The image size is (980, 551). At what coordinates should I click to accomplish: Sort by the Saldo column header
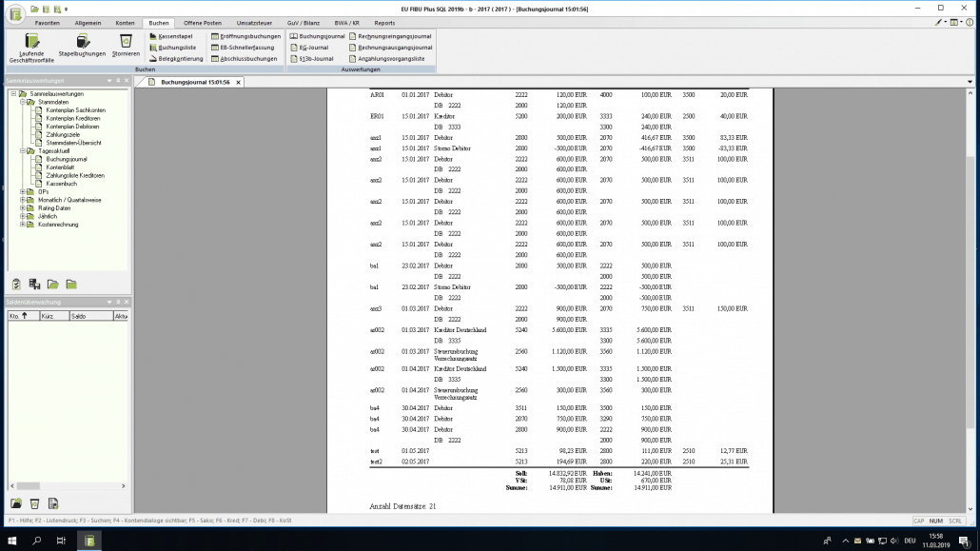91,317
